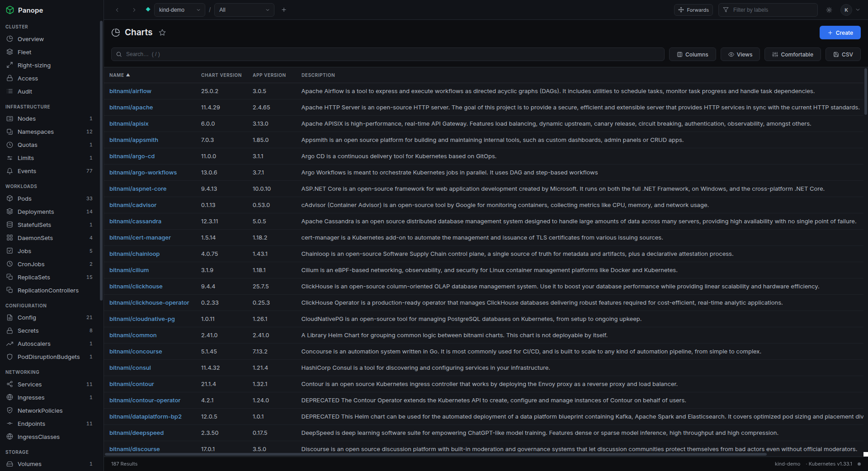Click the Nodes server icon
868x471 pixels.
(9, 118)
